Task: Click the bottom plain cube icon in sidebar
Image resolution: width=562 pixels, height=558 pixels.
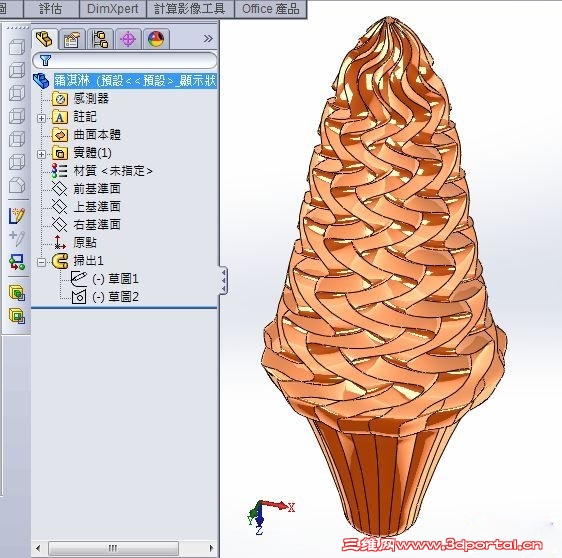Action: (x=16, y=186)
